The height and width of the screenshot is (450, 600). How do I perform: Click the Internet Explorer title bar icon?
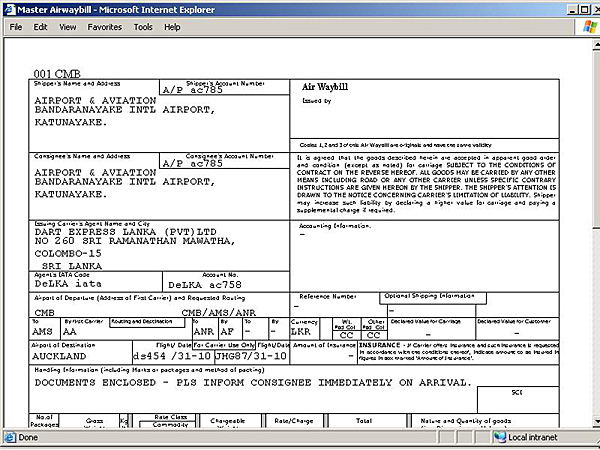point(9,10)
